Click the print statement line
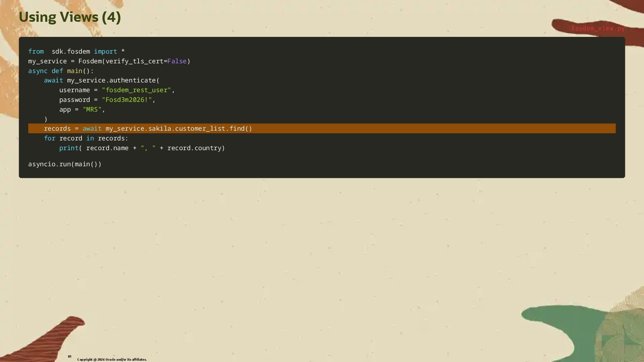The image size is (644, 362). (142, 148)
